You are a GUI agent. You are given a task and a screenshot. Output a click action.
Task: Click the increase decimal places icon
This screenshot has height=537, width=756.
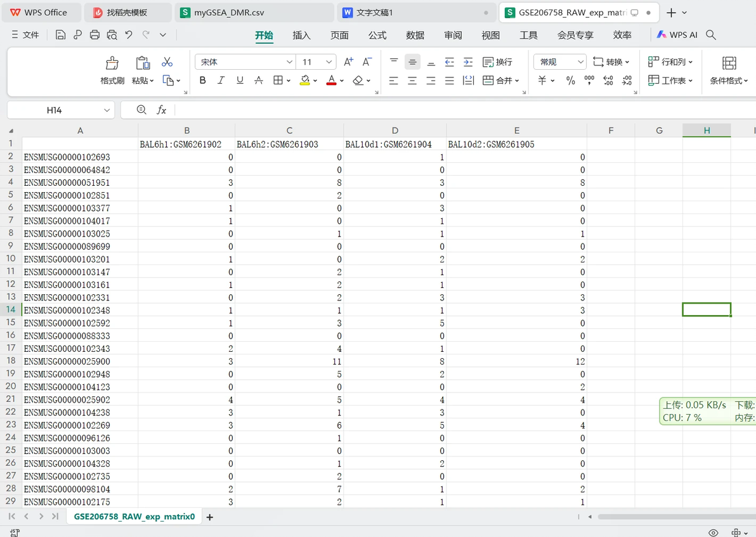[608, 81]
